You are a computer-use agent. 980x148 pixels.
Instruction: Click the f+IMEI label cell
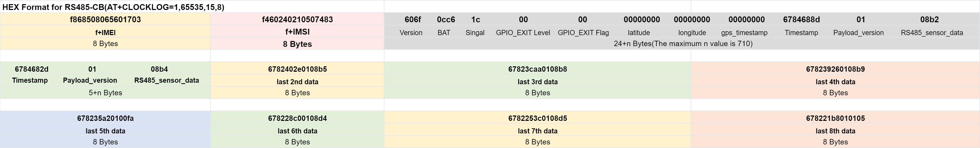(106, 32)
